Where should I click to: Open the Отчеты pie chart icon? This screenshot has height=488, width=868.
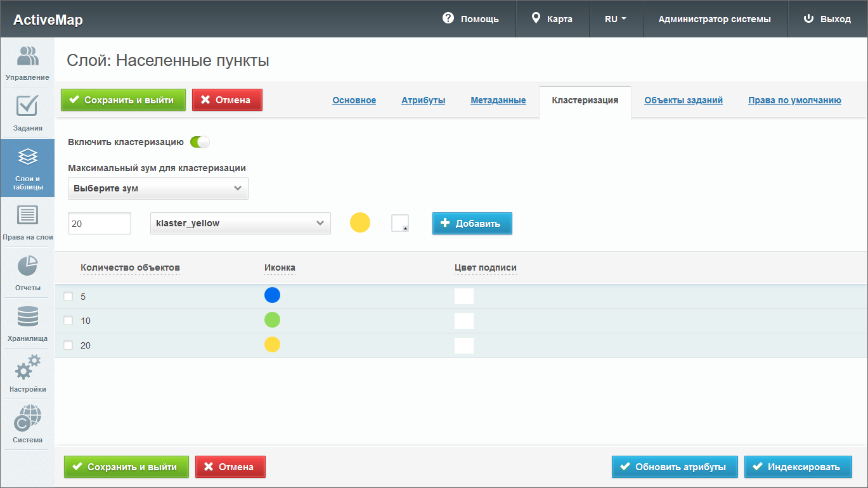27,273
